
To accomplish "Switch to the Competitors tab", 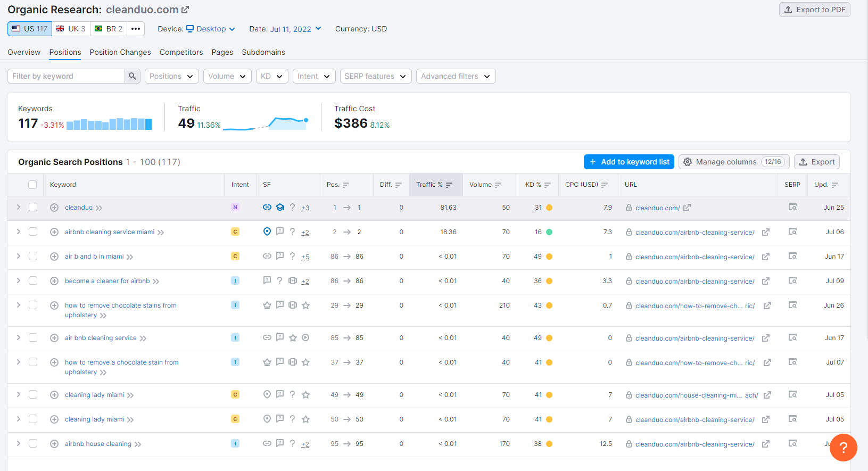I will 181,52.
